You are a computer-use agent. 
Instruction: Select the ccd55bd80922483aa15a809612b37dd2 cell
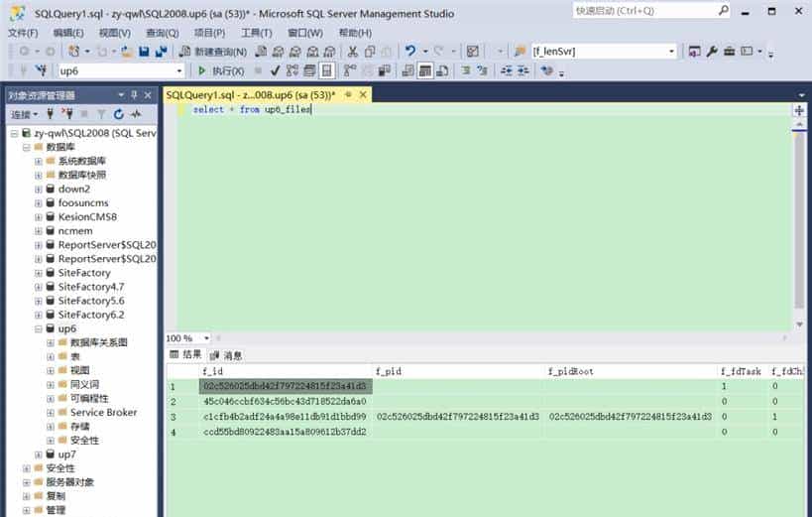click(286, 432)
